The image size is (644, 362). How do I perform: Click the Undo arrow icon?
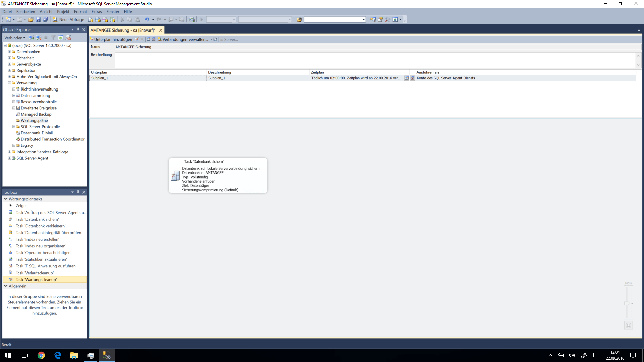[x=147, y=20]
